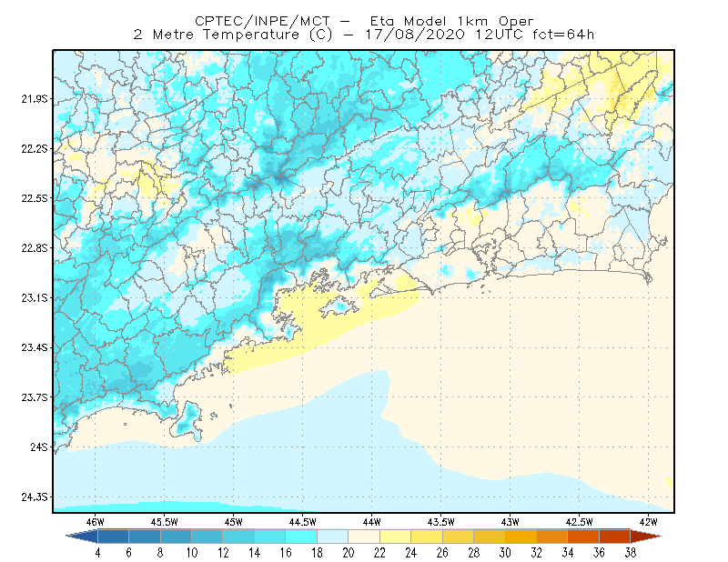The width and height of the screenshot is (728, 562).
Task: Click the dark blue left colorbar arrow
Action: 83,537
